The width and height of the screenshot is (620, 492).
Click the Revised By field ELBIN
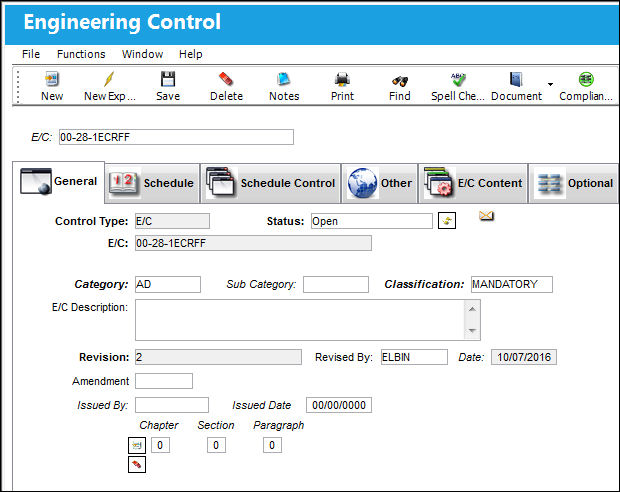(414, 357)
